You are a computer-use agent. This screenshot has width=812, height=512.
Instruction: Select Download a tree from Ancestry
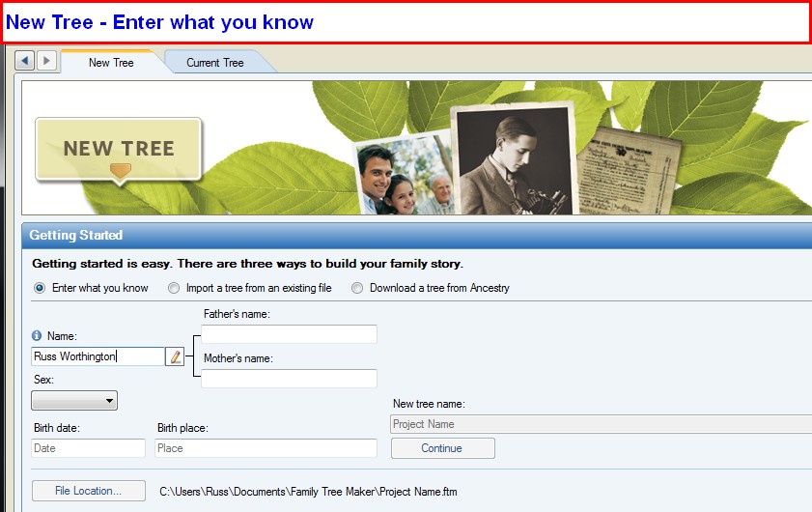click(x=357, y=288)
